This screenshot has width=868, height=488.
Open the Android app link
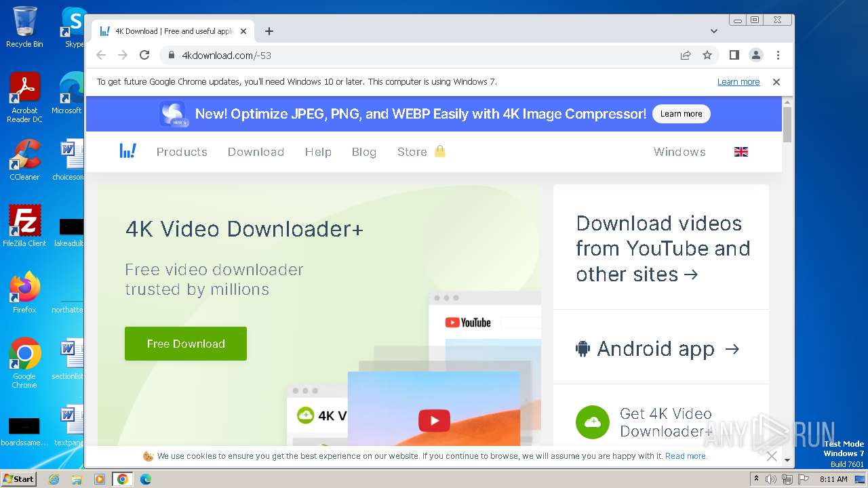point(657,348)
